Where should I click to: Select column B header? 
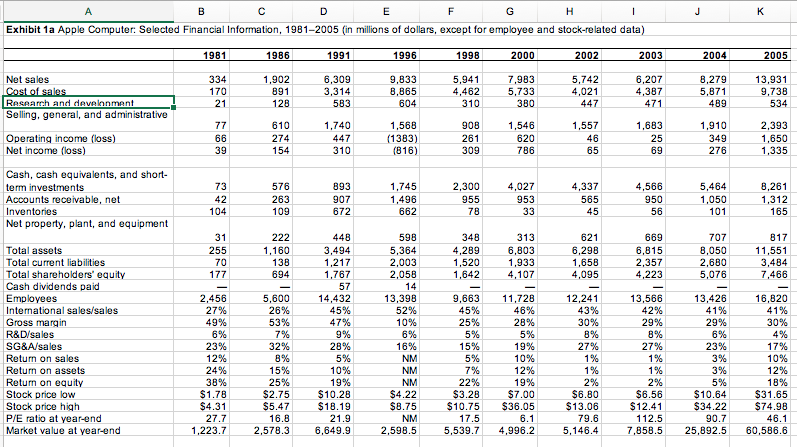click(201, 11)
